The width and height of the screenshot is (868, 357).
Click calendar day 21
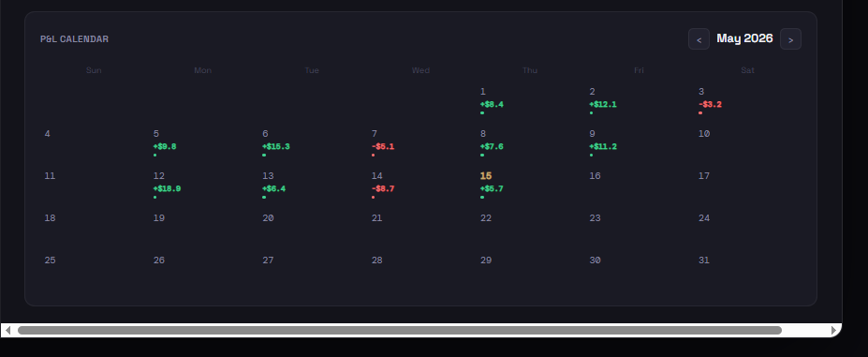click(x=420, y=229)
